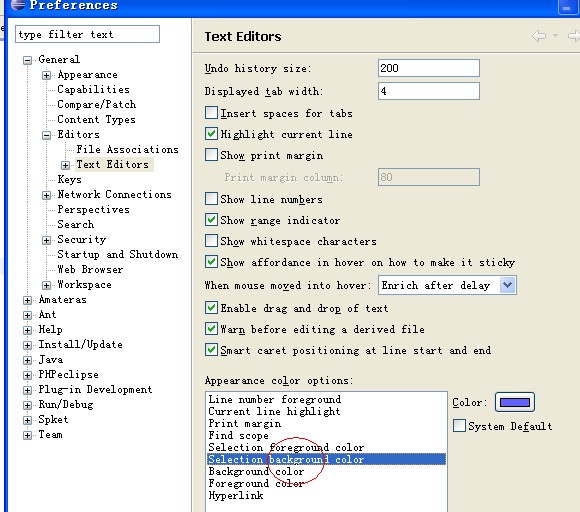The height and width of the screenshot is (512, 580).
Task: Click the Eclipse icon in title bar
Action: pyautogui.click(x=18, y=4)
